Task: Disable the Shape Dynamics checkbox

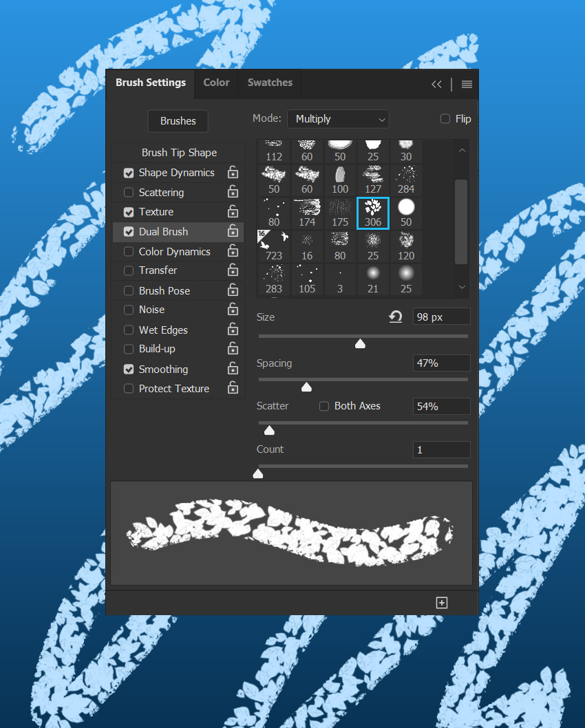Action: click(129, 173)
